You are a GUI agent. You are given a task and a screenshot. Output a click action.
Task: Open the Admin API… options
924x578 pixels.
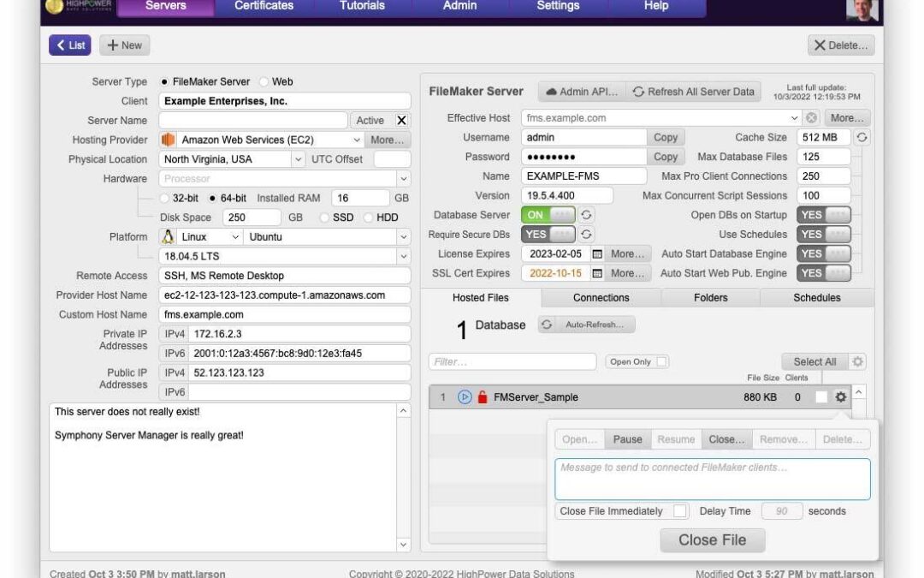[582, 92]
